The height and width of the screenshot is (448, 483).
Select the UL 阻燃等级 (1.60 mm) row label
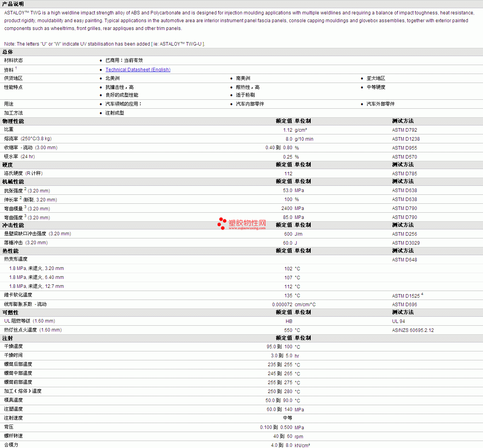[x=30, y=321]
